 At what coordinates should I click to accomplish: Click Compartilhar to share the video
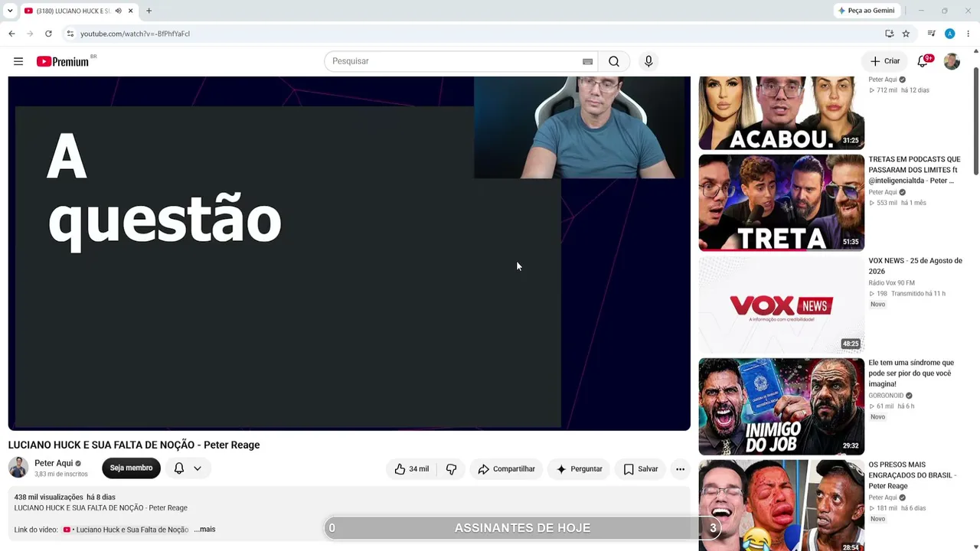[x=506, y=469]
